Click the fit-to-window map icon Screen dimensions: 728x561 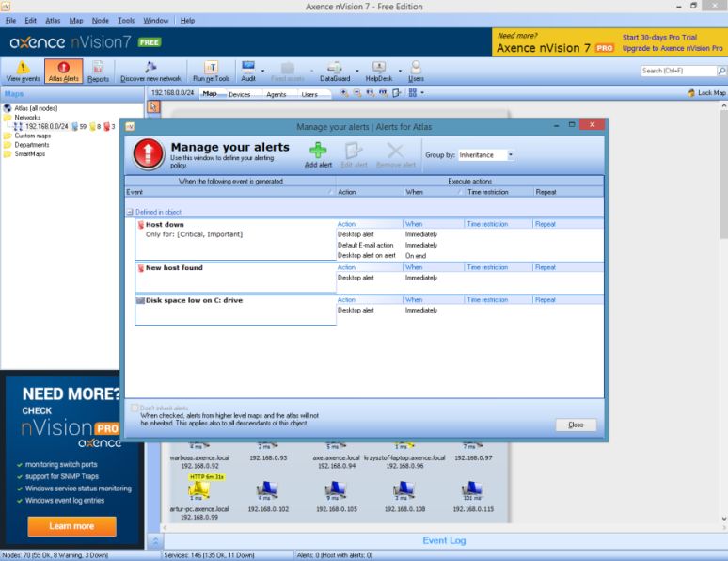383,93
